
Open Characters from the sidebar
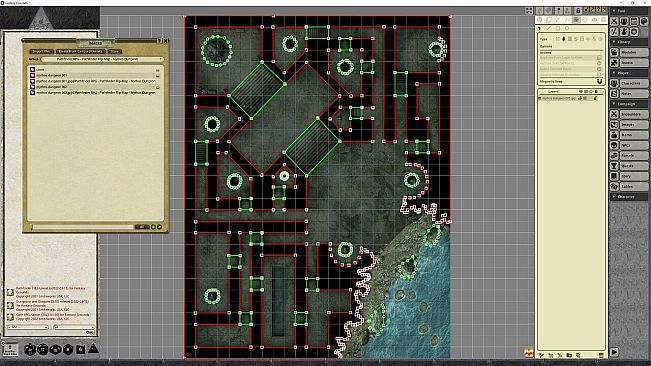tap(634, 83)
